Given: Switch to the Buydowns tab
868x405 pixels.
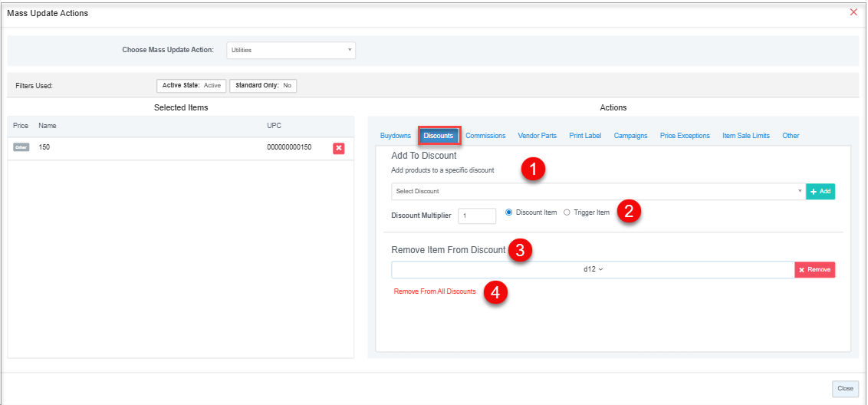Looking at the screenshot, I should click(x=396, y=136).
